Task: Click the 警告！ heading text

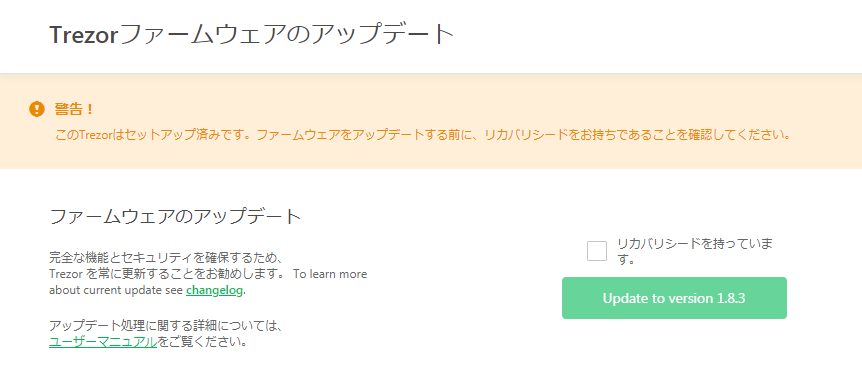Action: [74, 109]
